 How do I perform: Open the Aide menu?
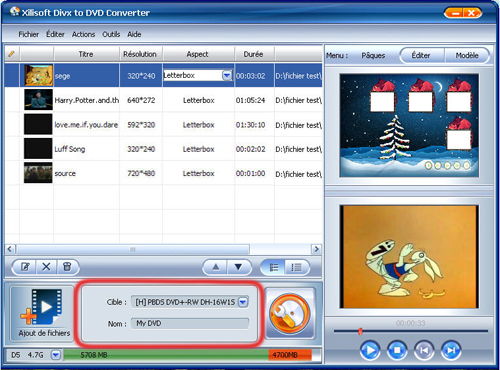click(134, 34)
